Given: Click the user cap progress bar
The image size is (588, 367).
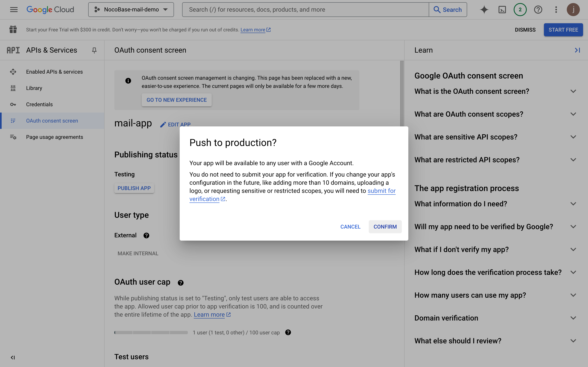Looking at the screenshot, I should pos(151,332).
